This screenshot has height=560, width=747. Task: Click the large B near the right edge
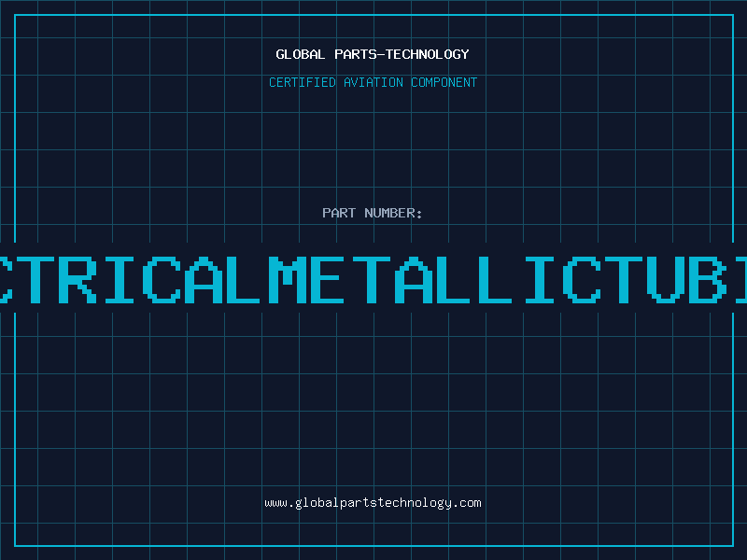coord(708,280)
